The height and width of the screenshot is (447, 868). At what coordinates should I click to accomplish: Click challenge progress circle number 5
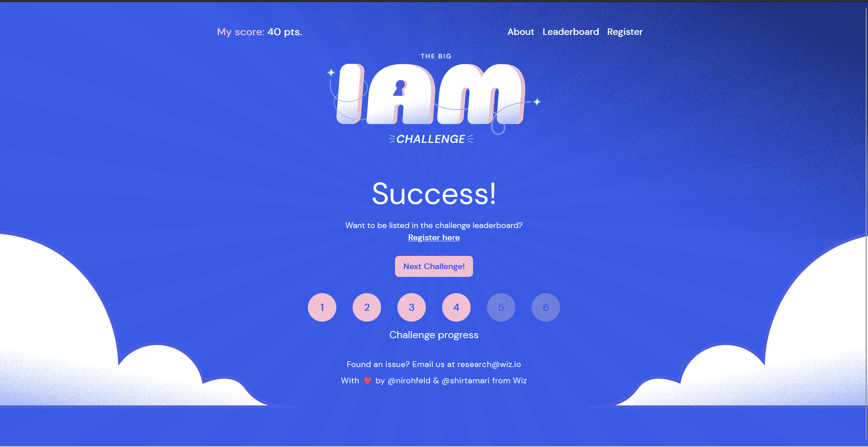[x=501, y=307]
